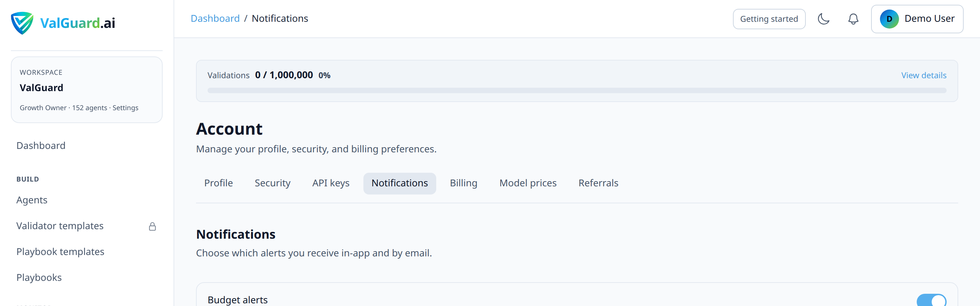Click the ValGuard.ai shield logo
The width and height of the screenshot is (980, 306).
(x=22, y=23)
